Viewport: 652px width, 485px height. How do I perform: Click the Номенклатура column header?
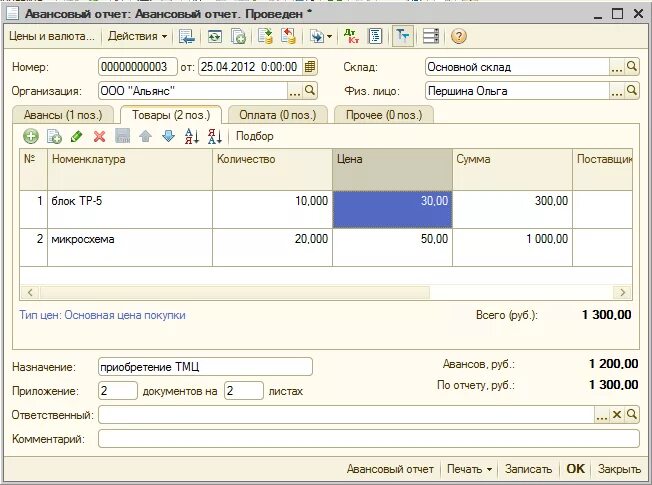[130, 170]
